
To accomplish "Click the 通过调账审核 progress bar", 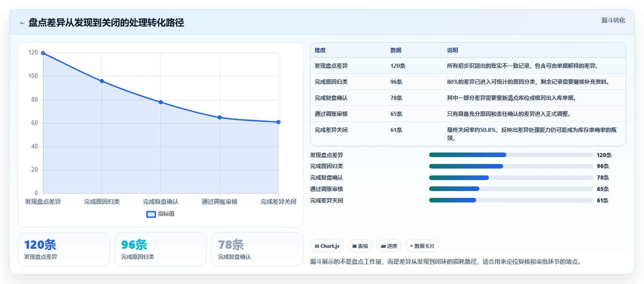I will click(511, 189).
